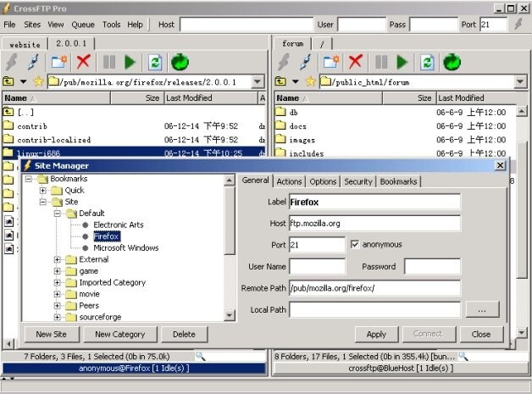Click the right pane favorites star icon

(x=310, y=81)
